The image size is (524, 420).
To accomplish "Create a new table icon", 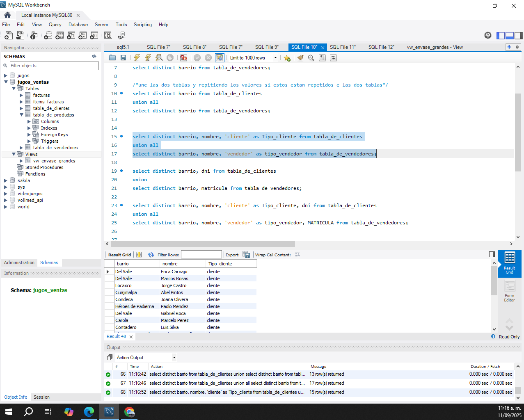I will click(59, 36).
